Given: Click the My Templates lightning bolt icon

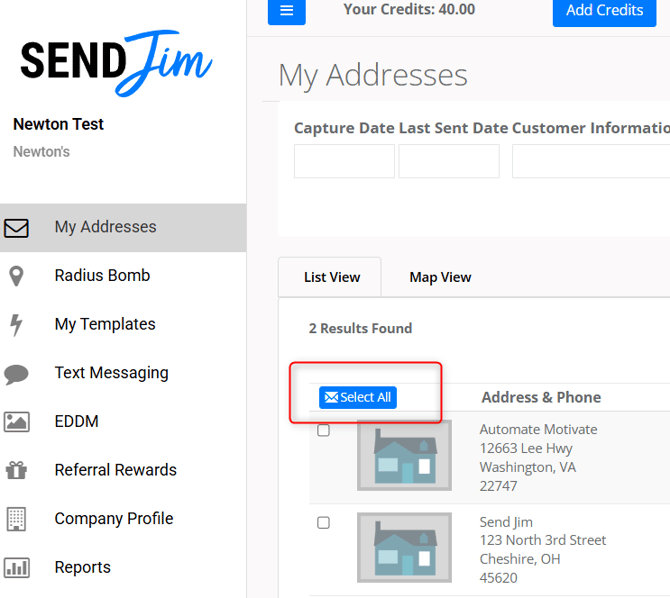Looking at the screenshot, I should click(16, 325).
